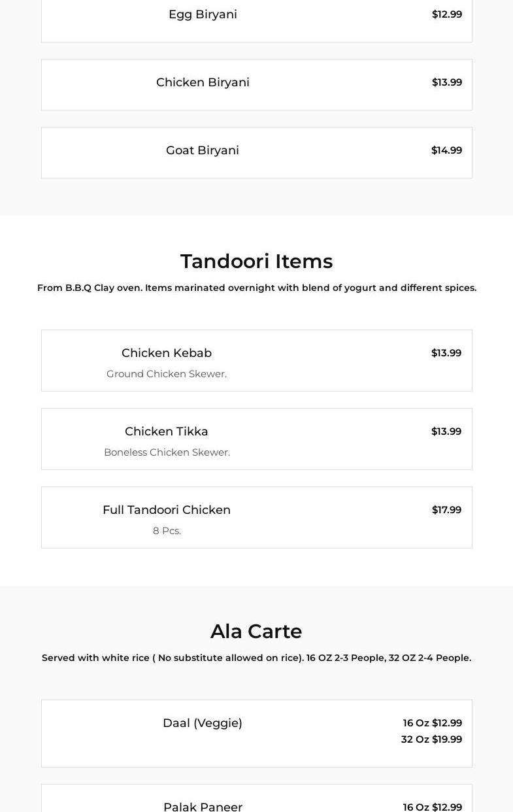Click the Egg Biryani item name
The image size is (513, 812).
pyautogui.click(x=203, y=14)
